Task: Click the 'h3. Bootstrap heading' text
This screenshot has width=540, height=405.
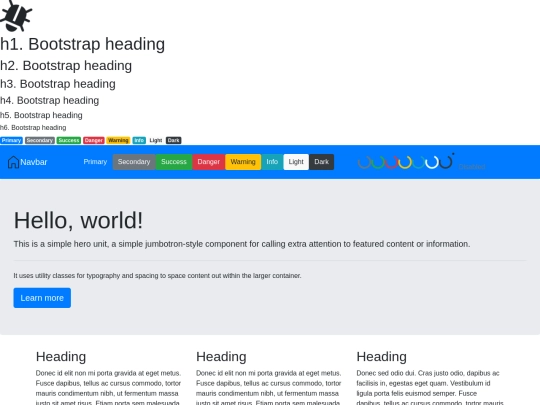Action: click(x=58, y=84)
